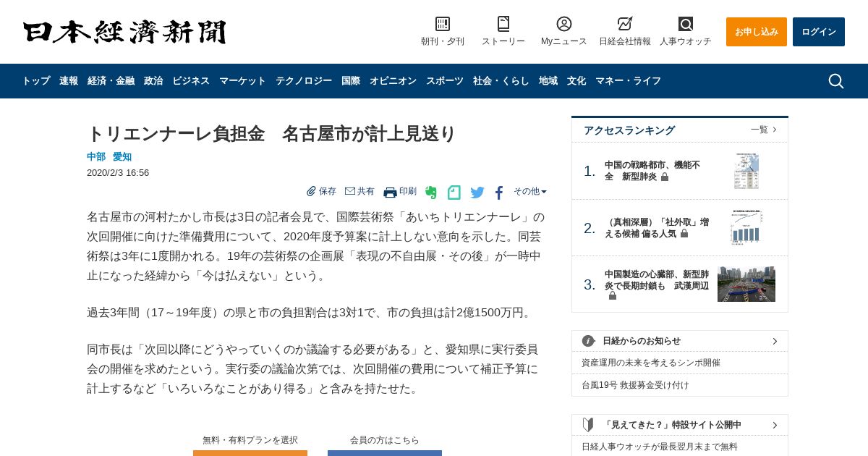Expand 「見えてきた?」特設サイト公開中 chevron

(775, 425)
